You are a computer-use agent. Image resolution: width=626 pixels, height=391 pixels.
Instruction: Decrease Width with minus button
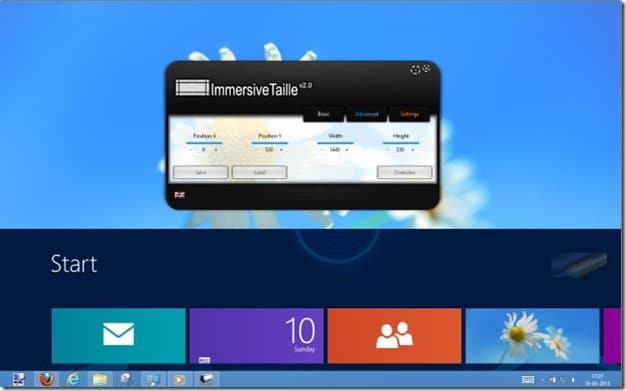pos(322,150)
